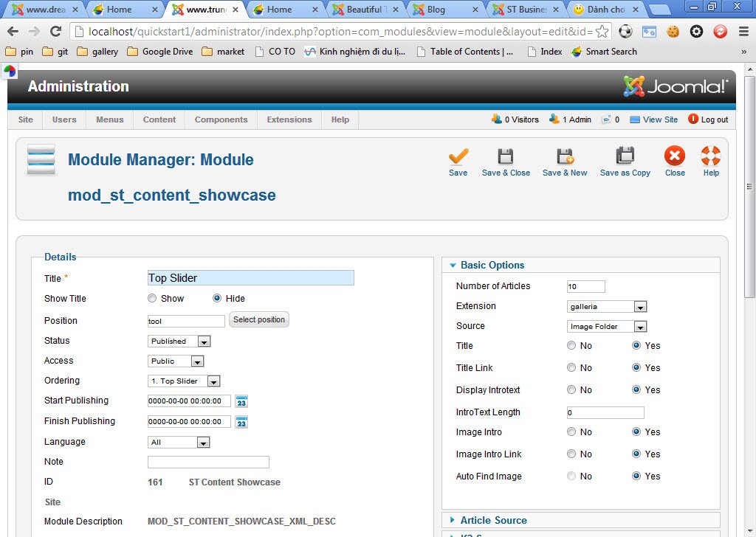Choose No for Image Intro Link
Image resolution: width=756 pixels, height=537 pixels.
(x=571, y=454)
